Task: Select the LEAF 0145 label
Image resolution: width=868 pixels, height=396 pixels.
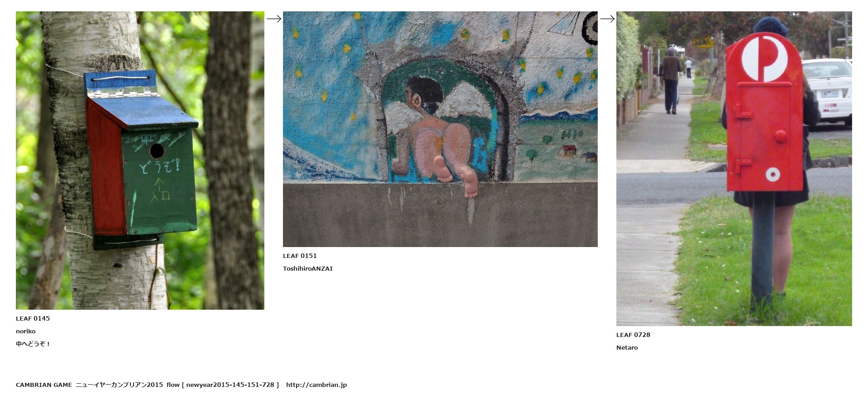Action: pos(33,318)
